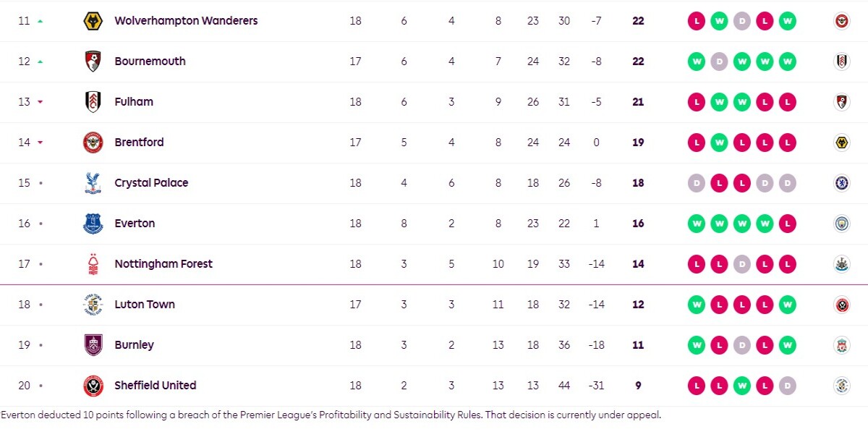Open Everton's next opponent Manchester City badge
The image size is (868, 432).
pos(841,224)
